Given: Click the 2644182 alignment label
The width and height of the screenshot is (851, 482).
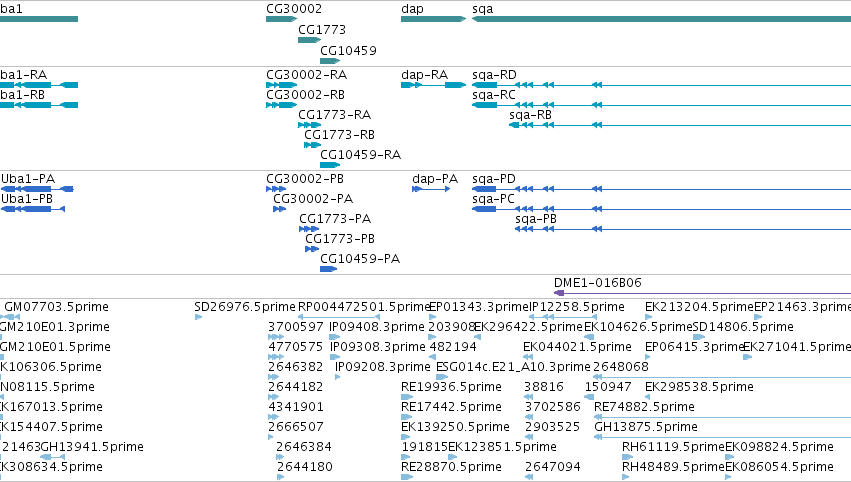Looking at the screenshot, I should click(x=295, y=388).
